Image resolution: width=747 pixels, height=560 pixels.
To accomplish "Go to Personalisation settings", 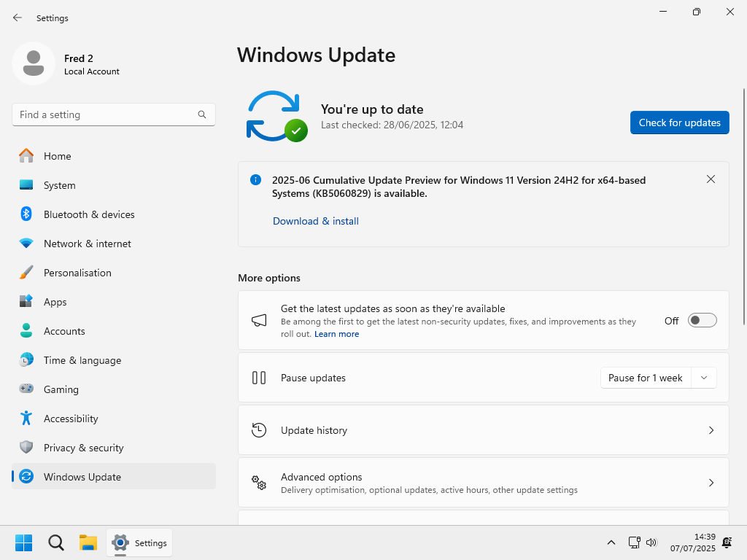I will coord(78,273).
